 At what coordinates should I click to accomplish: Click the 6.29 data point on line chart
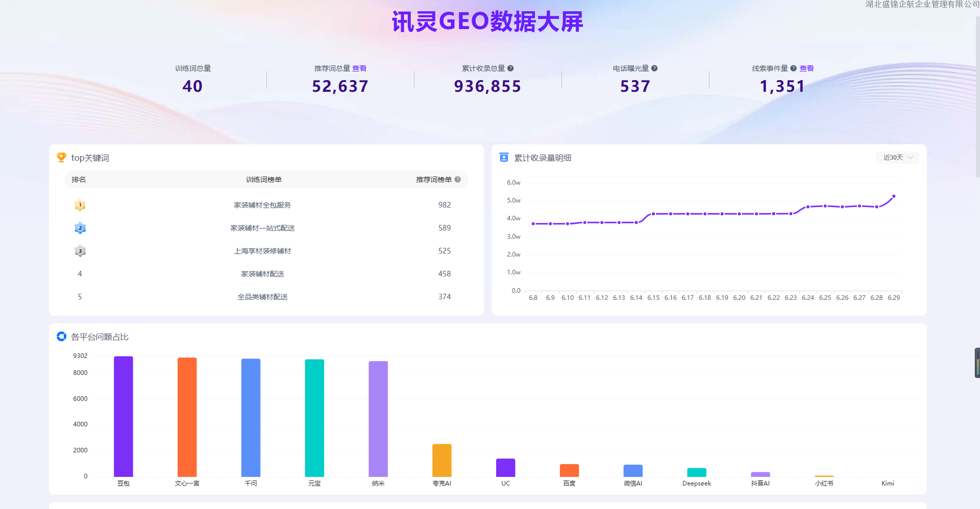click(894, 196)
